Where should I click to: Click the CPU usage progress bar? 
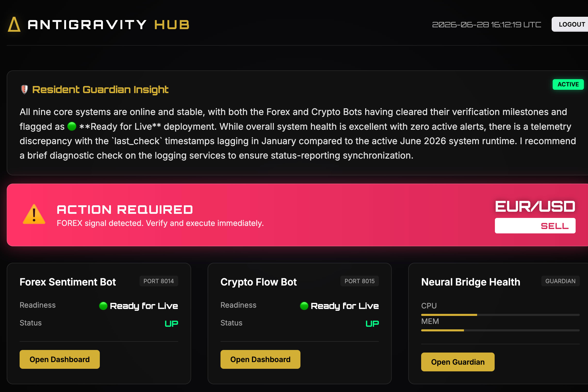[x=500, y=315]
